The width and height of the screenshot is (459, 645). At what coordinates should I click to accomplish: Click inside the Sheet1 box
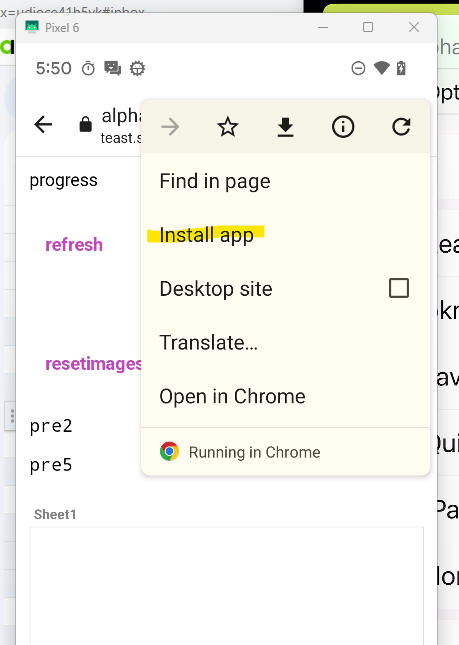click(227, 586)
